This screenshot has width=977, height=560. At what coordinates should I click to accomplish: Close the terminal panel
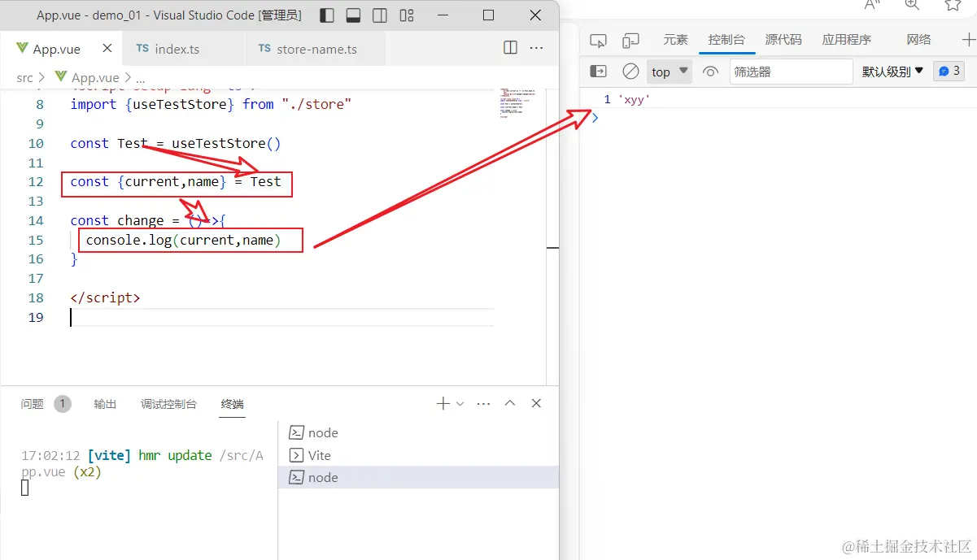pyautogui.click(x=537, y=403)
